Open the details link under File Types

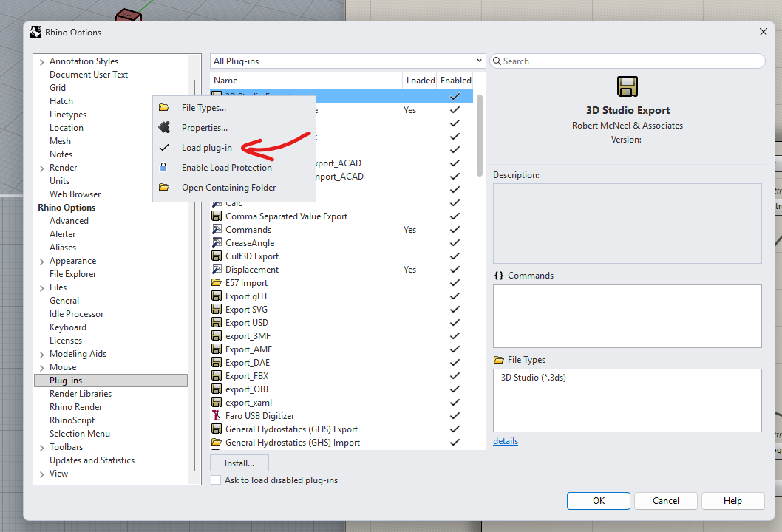coord(506,441)
